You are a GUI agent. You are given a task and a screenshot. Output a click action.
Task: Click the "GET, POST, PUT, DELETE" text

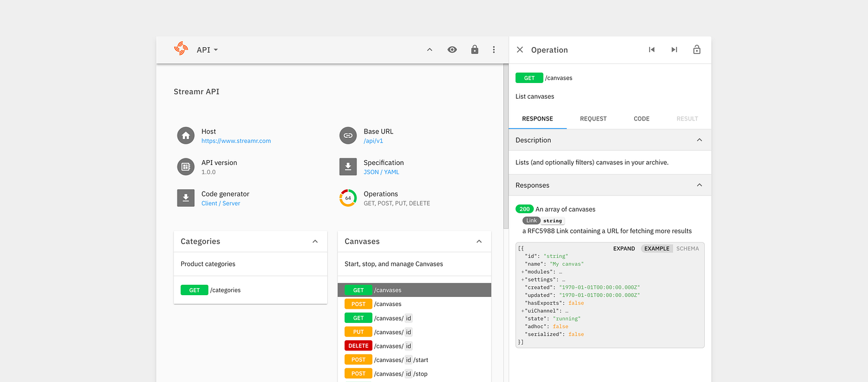(x=397, y=203)
